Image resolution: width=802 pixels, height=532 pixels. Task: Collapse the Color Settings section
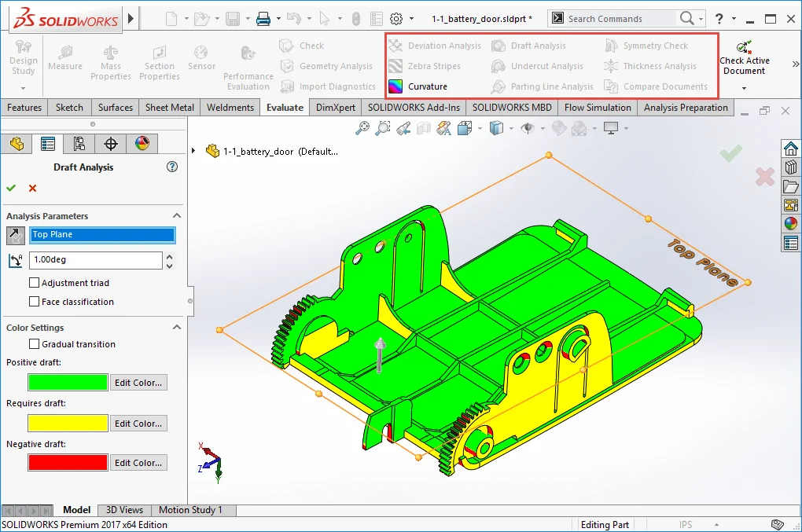click(177, 328)
